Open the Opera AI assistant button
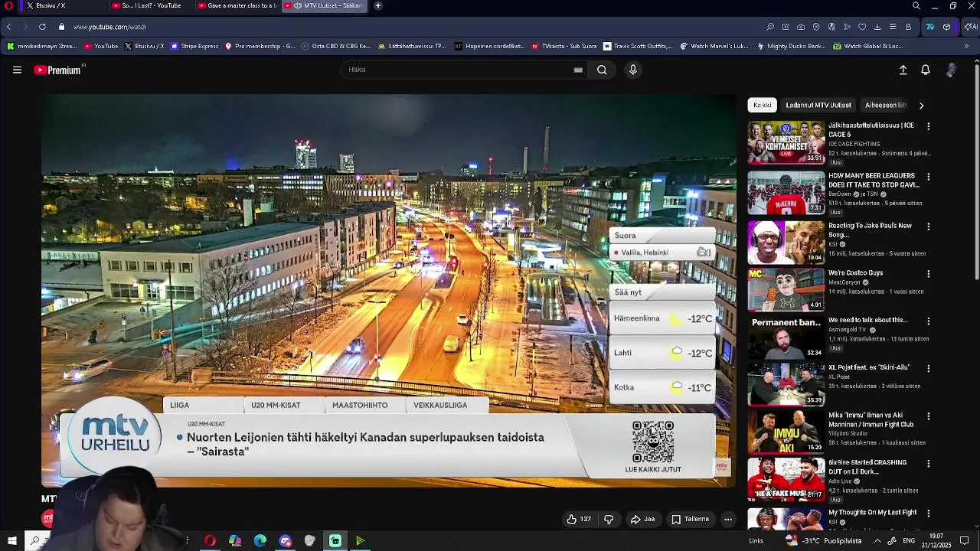980x551 pixels. tap(971, 27)
